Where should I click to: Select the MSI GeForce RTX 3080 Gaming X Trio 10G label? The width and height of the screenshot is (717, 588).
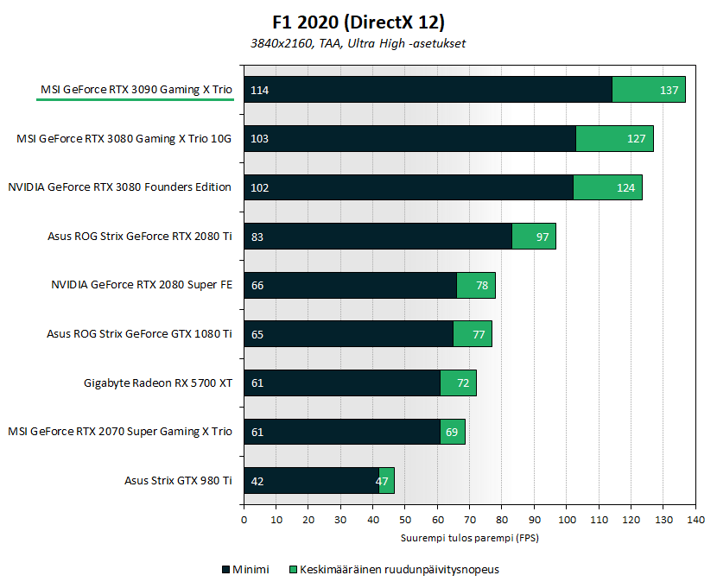[125, 138]
